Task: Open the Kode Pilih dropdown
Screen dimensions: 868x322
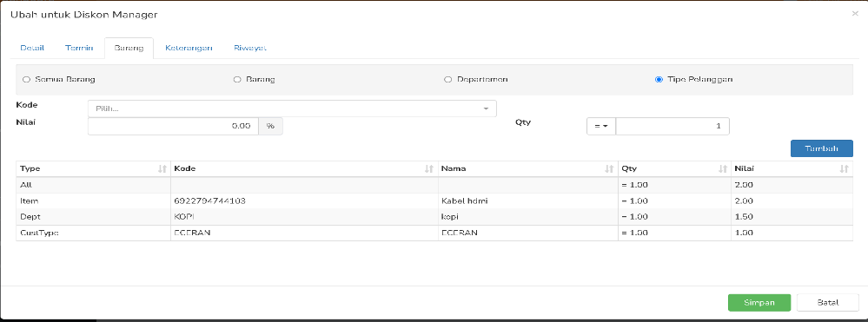Action: point(292,108)
